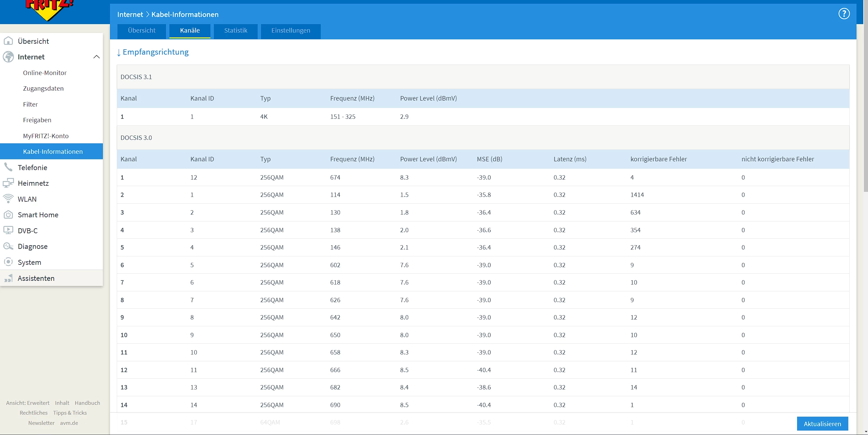Screen dimensions: 868x435
Task: Switch to the Statistik tab
Action: click(x=236, y=31)
